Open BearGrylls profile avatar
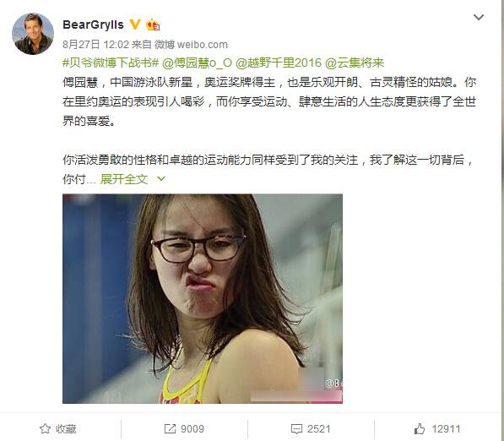Screen dimensions: 504x441 (x=33, y=34)
